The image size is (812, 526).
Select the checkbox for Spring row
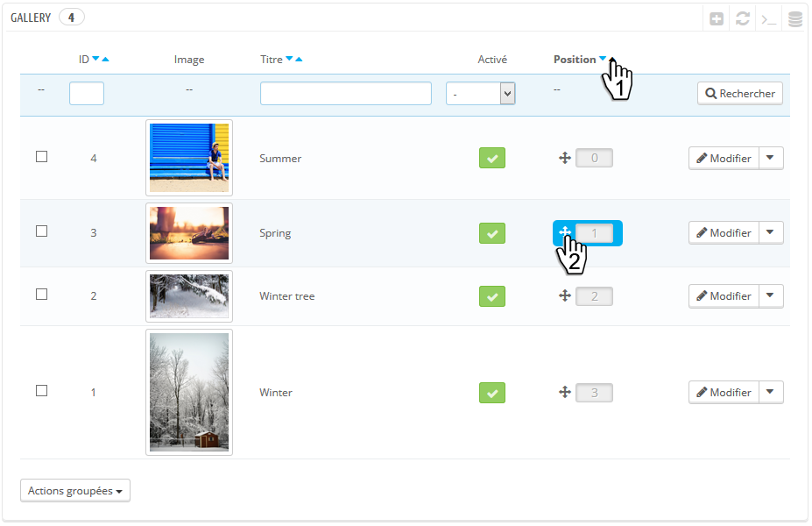click(x=41, y=231)
